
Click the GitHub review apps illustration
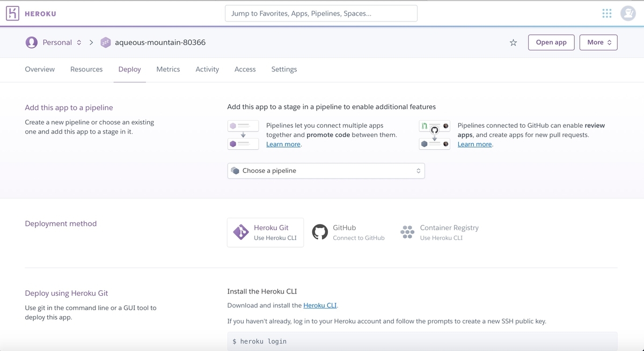click(435, 135)
